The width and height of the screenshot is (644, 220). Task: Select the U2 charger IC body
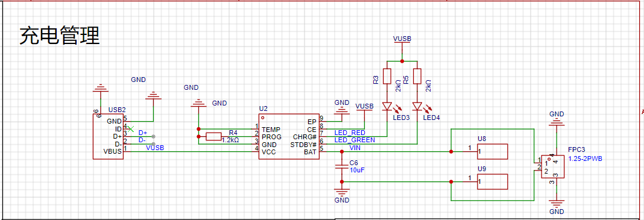[289, 137]
